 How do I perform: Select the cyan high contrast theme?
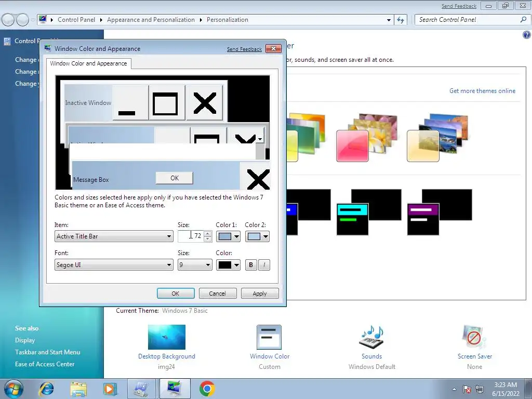tap(369, 212)
